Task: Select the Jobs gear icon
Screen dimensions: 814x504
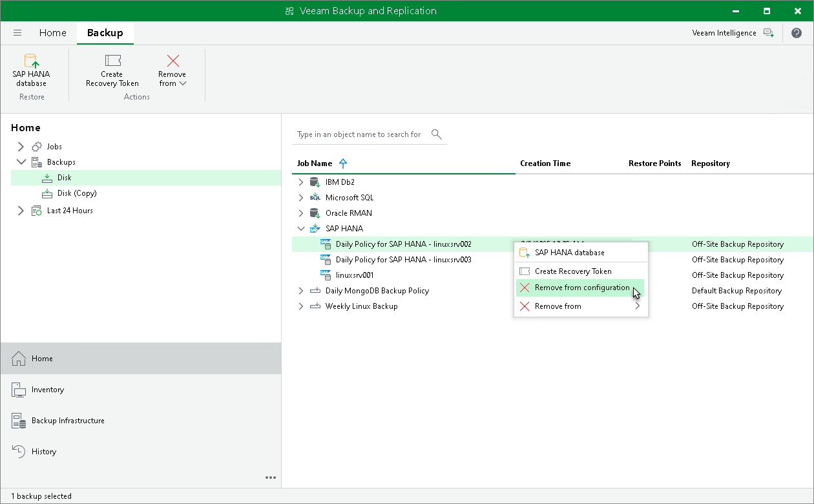Action: click(x=37, y=147)
